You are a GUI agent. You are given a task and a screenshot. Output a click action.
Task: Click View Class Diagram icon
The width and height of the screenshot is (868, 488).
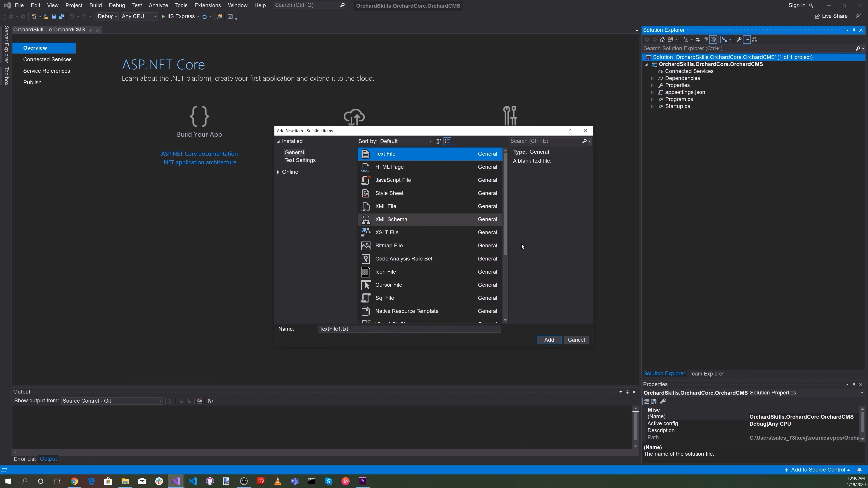[755, 40]
